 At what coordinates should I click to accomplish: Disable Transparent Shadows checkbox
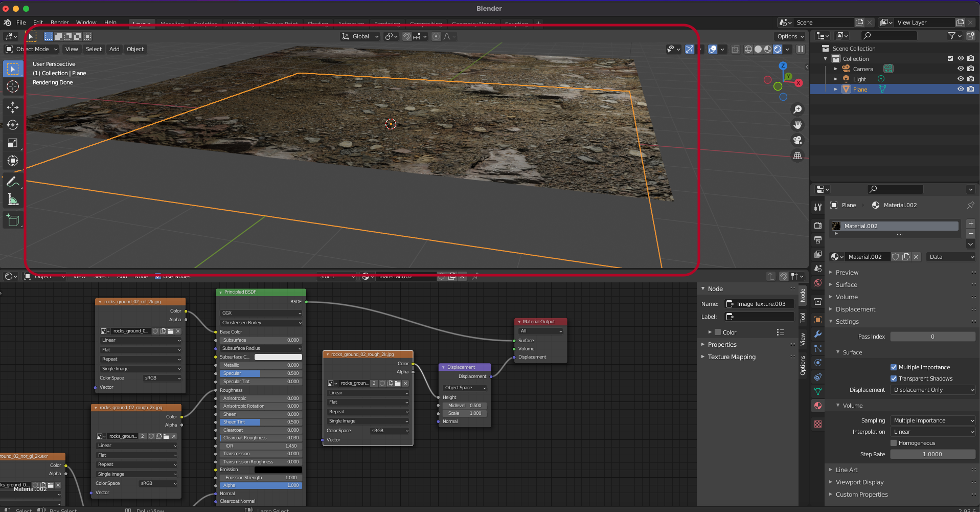coord(894,379)
